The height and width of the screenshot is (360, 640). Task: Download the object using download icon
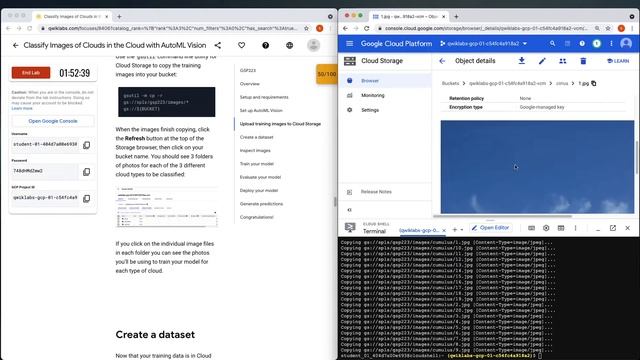(522, 61)
